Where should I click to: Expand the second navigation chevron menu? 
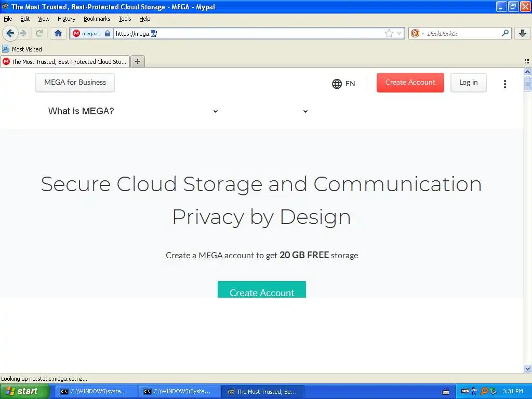point(305,111)
